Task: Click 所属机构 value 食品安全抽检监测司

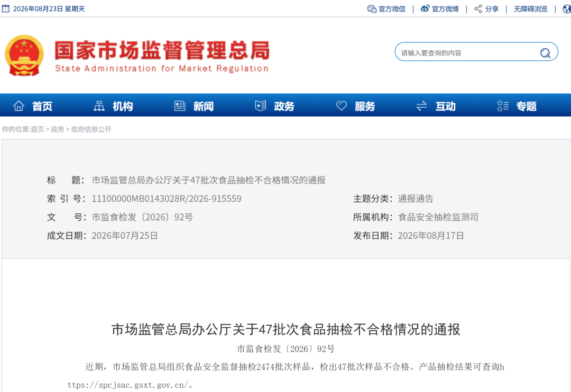Action: point(438,217)
